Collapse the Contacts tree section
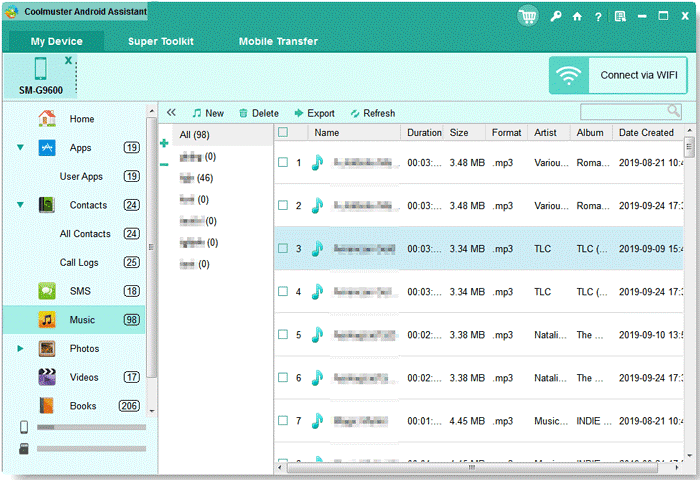 click(x=20, y=205)
